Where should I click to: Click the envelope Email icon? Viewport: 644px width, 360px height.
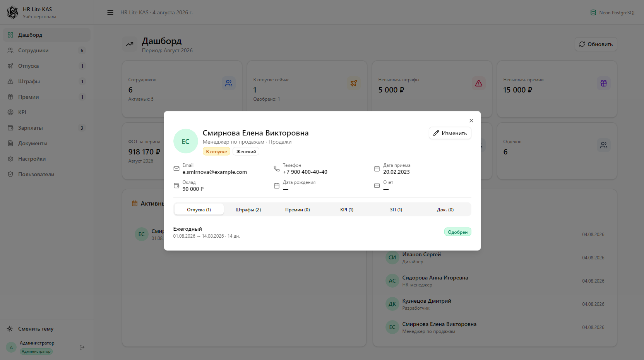[x=176, y=169]
